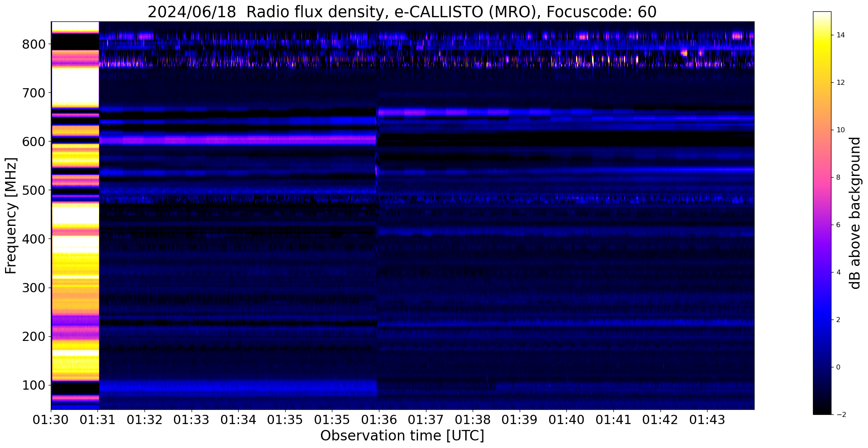Viewport: 868px width, 448px height.
Task: Click the colorbar tick value −2
Action: point(841,415)
